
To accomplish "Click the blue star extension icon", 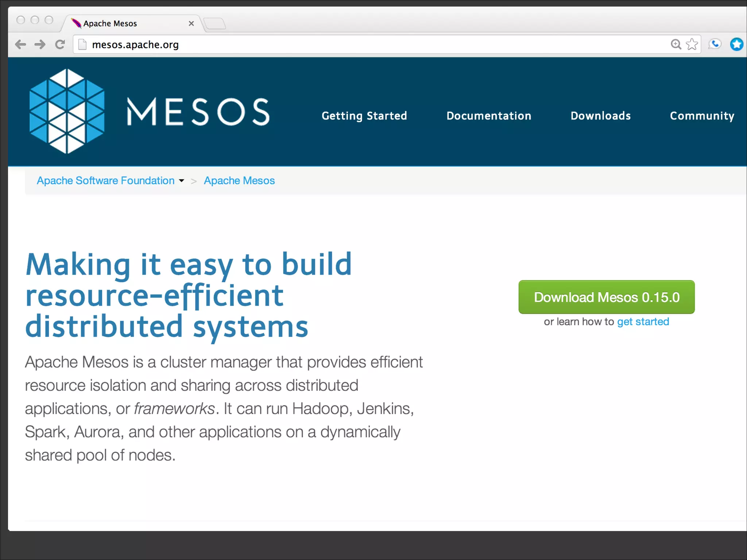I will 736,44.
